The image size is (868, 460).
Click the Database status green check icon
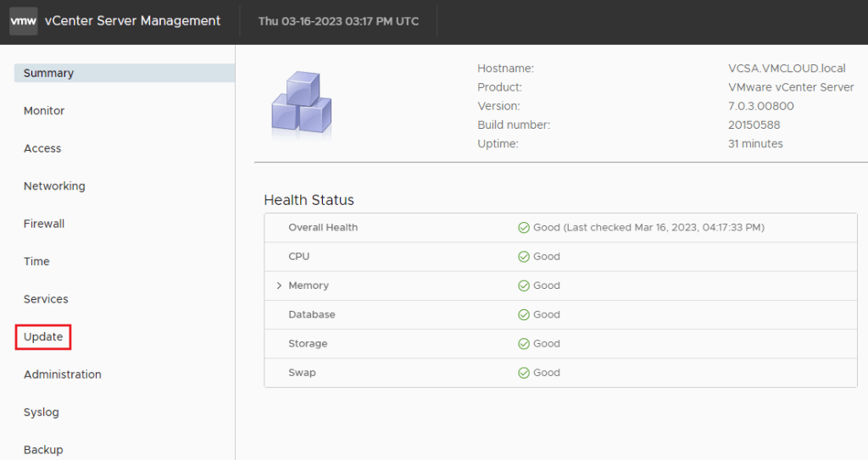(524, 314)
